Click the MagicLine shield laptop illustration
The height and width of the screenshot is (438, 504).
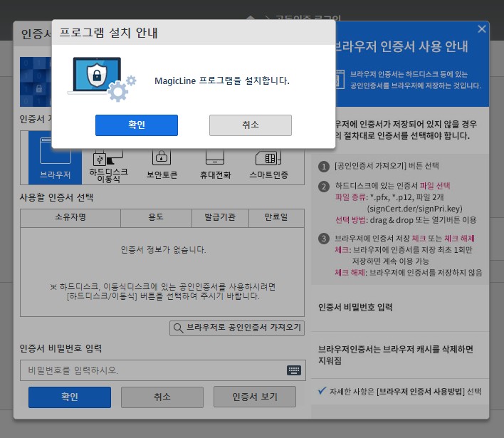tap(102, 79)
